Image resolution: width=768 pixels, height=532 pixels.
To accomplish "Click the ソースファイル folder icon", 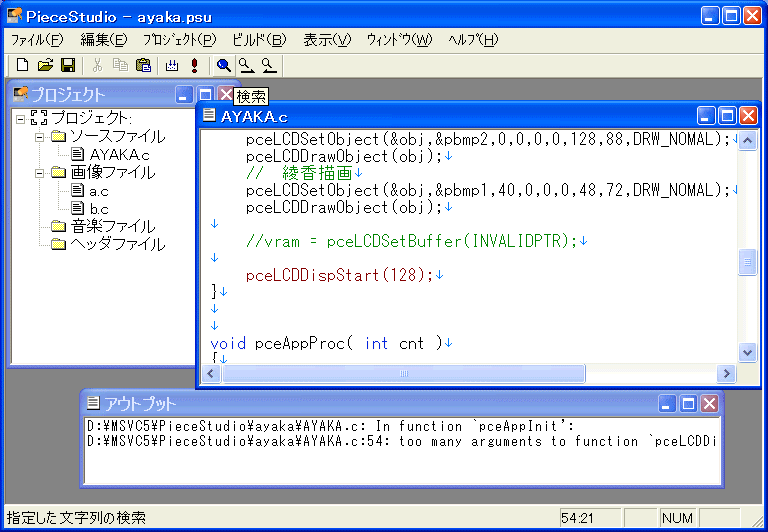I will click(x=58, y=136).
